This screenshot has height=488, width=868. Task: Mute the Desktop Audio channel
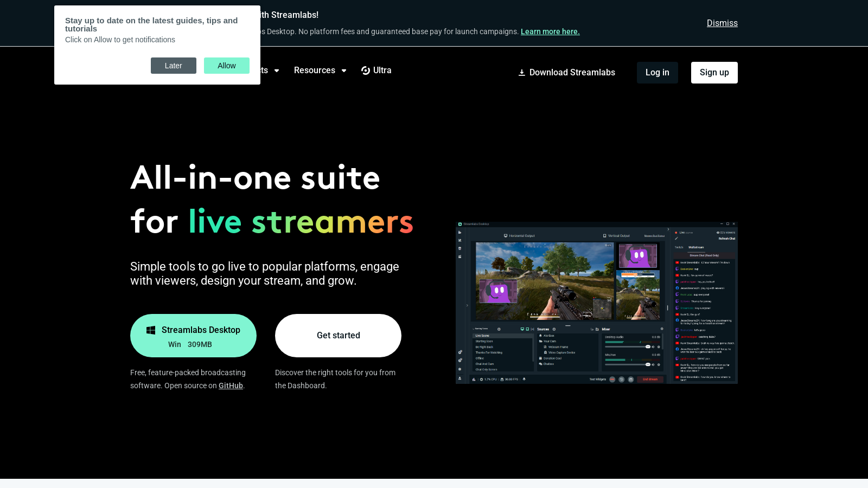[x=653, y=346]
